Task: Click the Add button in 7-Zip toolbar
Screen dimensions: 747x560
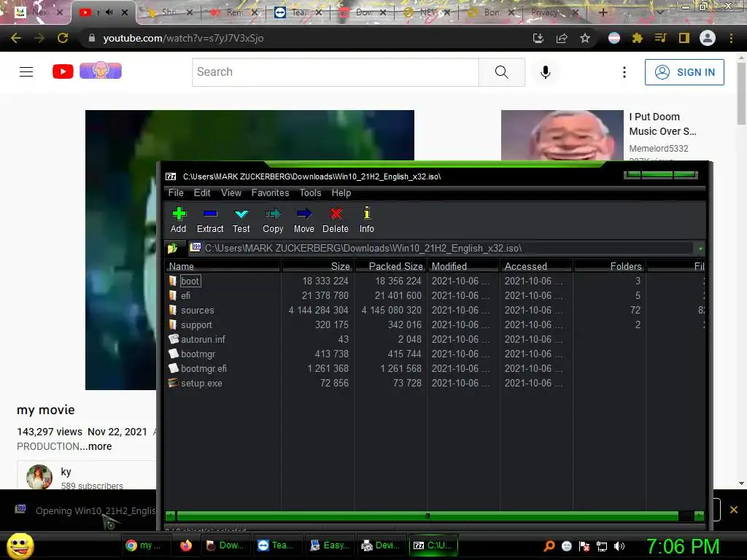Action: pyautogui.click(x=179, y=220)
